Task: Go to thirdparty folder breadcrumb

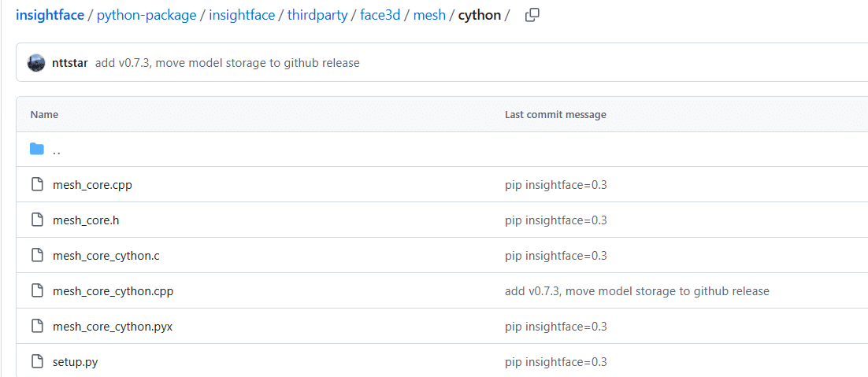Action: [317, 15]
